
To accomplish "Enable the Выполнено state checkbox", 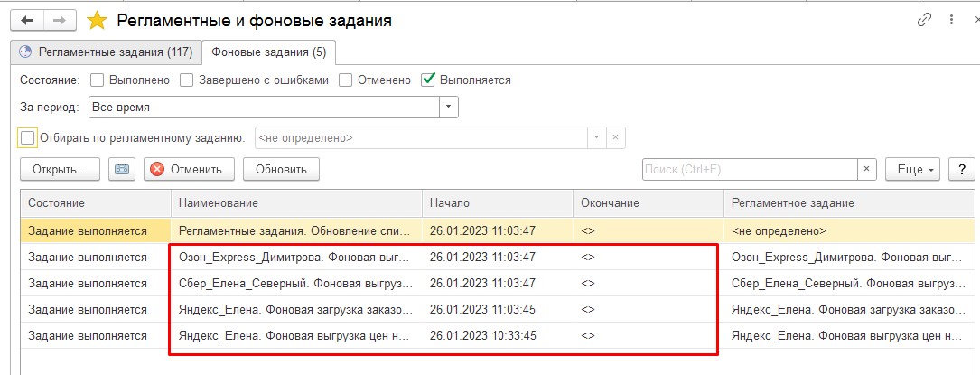I will tap(97, 80).
